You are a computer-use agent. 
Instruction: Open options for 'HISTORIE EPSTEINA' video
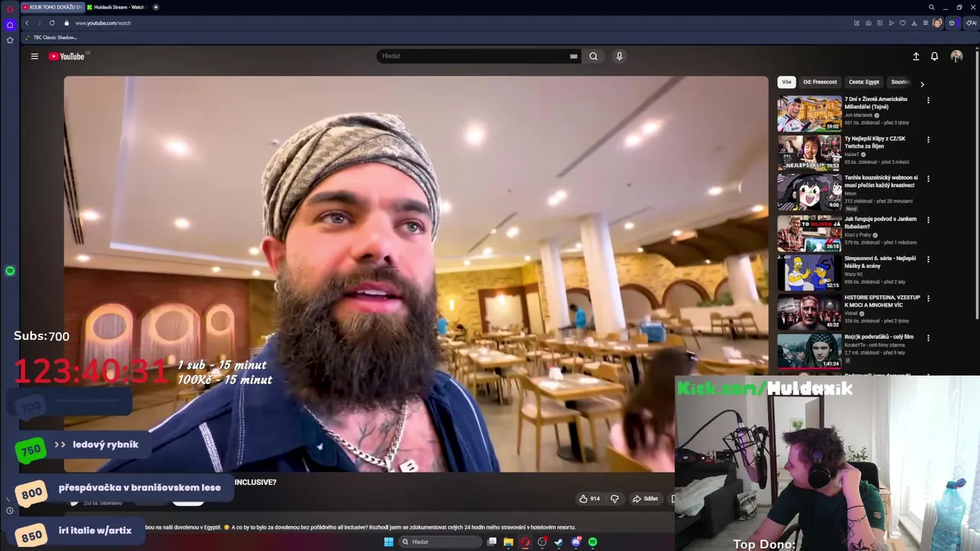tap(928, 298)
